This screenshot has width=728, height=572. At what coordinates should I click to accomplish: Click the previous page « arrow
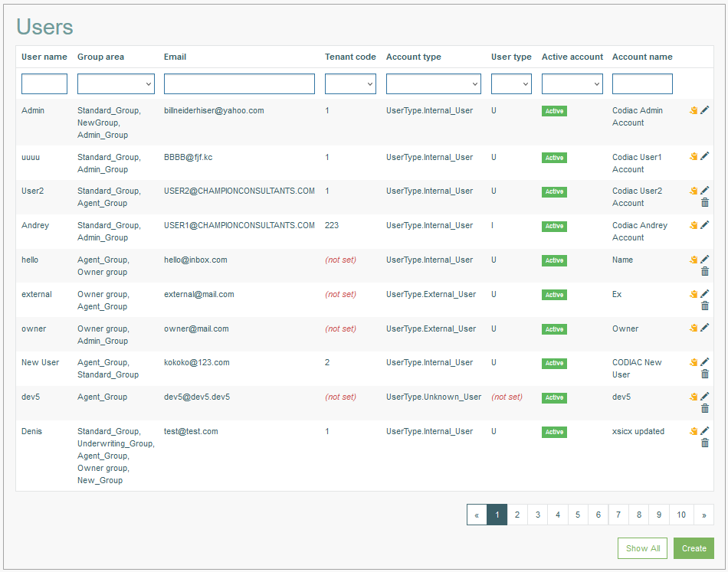(x=477, y=515)
